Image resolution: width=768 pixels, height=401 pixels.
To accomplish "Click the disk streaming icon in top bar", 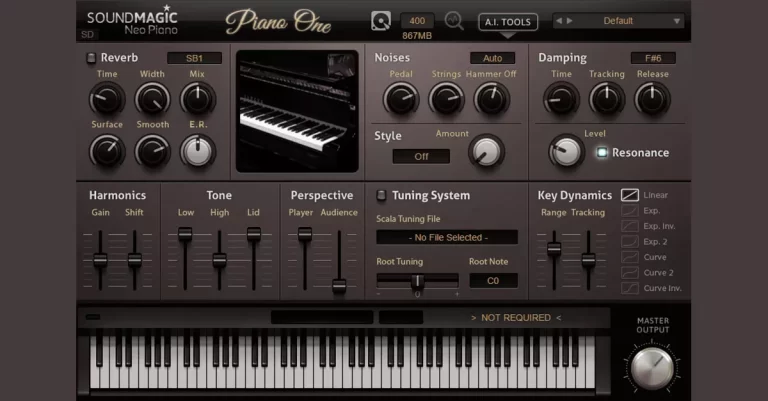I will pyautogui.click(x=381, y=20).
